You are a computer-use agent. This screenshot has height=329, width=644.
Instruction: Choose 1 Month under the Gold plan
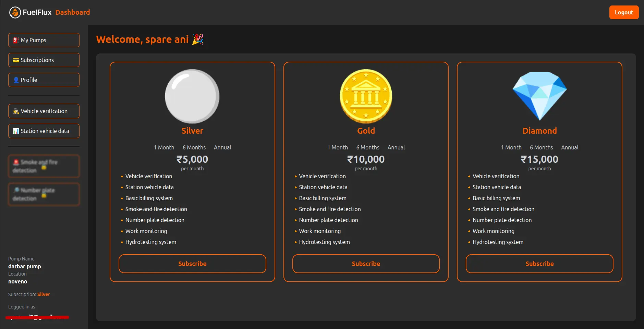tap(337, 147)
